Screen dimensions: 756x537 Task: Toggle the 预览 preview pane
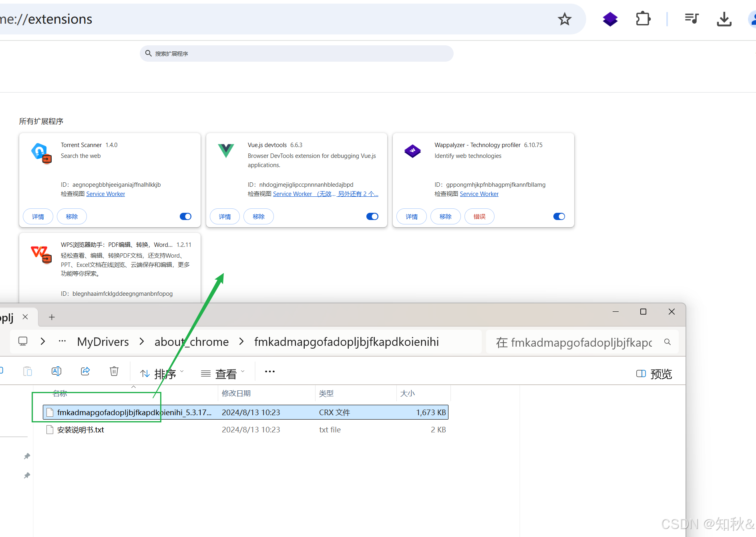click(x=654, y=374)
